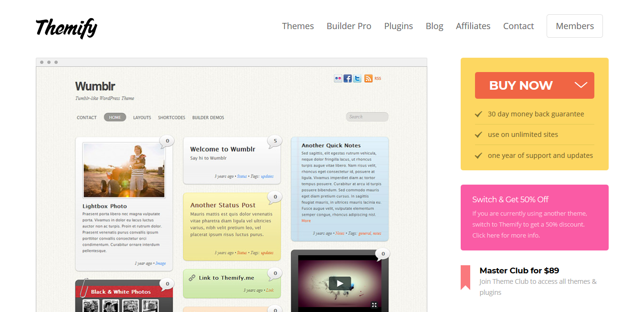
Task: Click the More link in Quick Notes
Action: click(x=306, y=221)
